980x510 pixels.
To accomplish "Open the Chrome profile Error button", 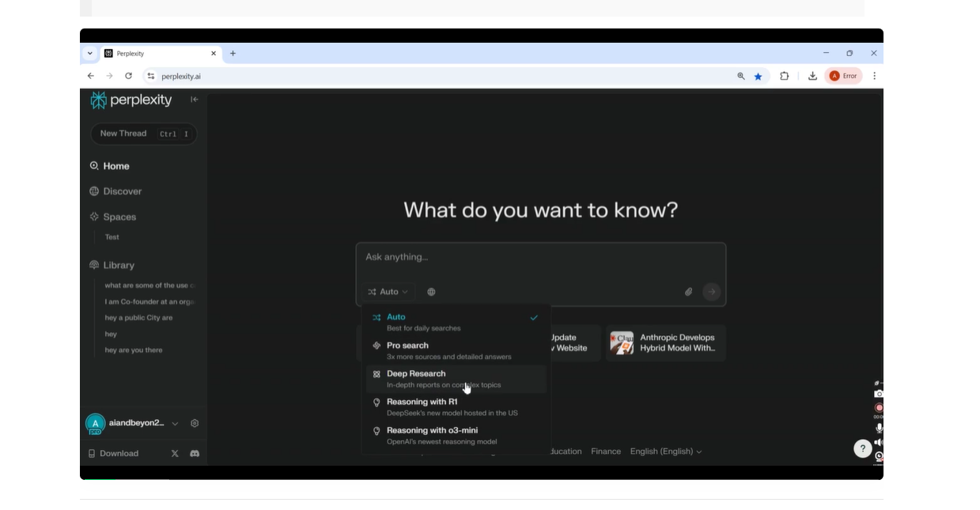I will [x=843, y=76].
